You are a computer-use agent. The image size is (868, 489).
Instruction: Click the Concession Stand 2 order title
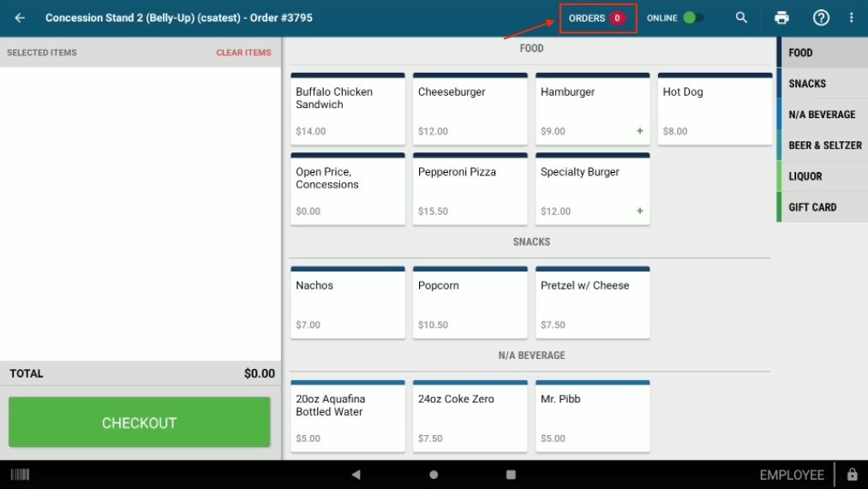tap(179, 18)
